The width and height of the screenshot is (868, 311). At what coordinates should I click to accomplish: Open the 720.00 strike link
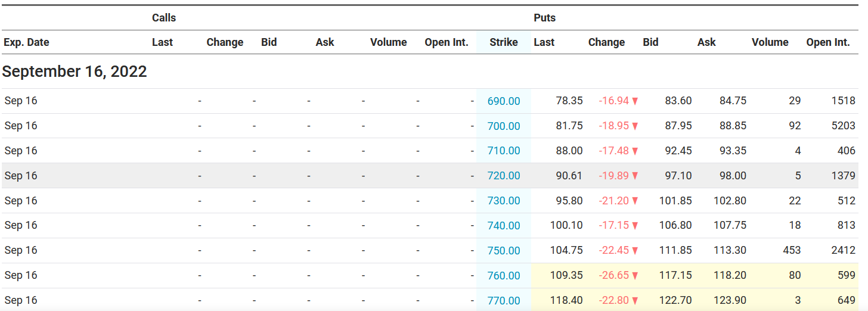click(x=504, y=176)
